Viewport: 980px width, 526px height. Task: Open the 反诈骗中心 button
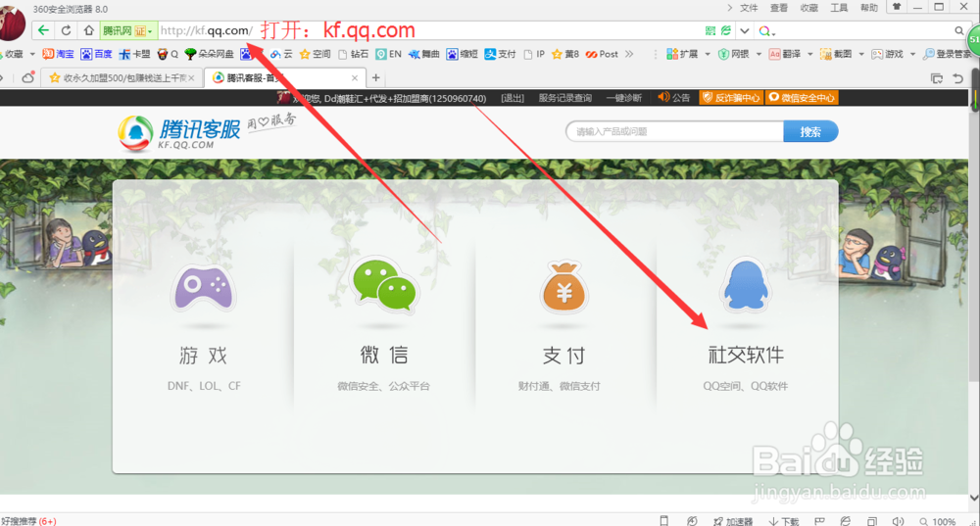coord(731,98)
